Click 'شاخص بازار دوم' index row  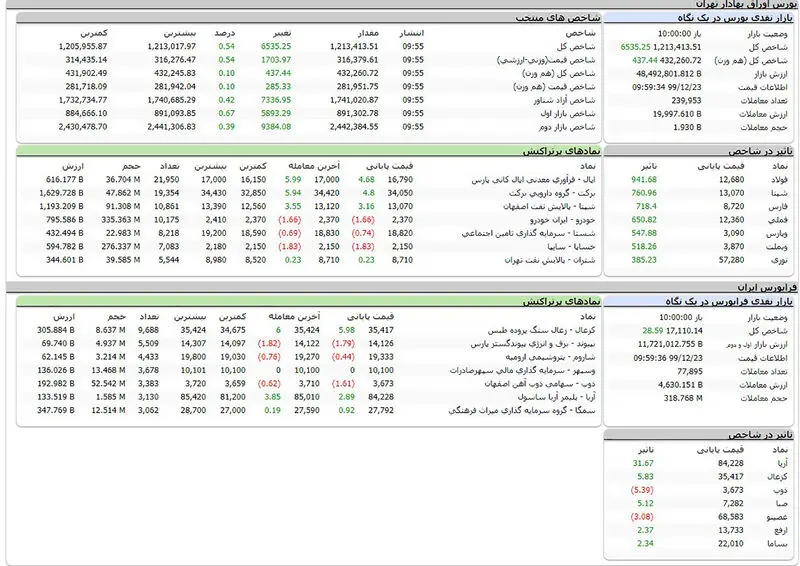click(x=309, y=127)
